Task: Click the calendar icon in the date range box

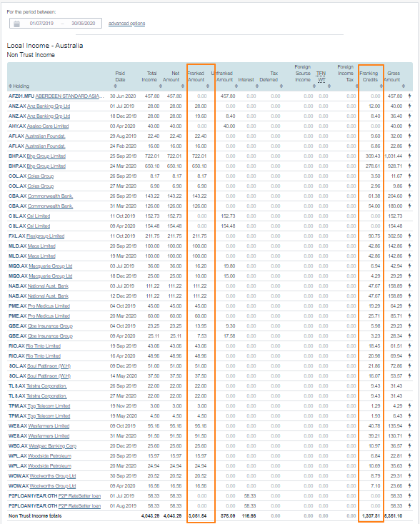Action: pyautogui.click(x=16, y=24)
